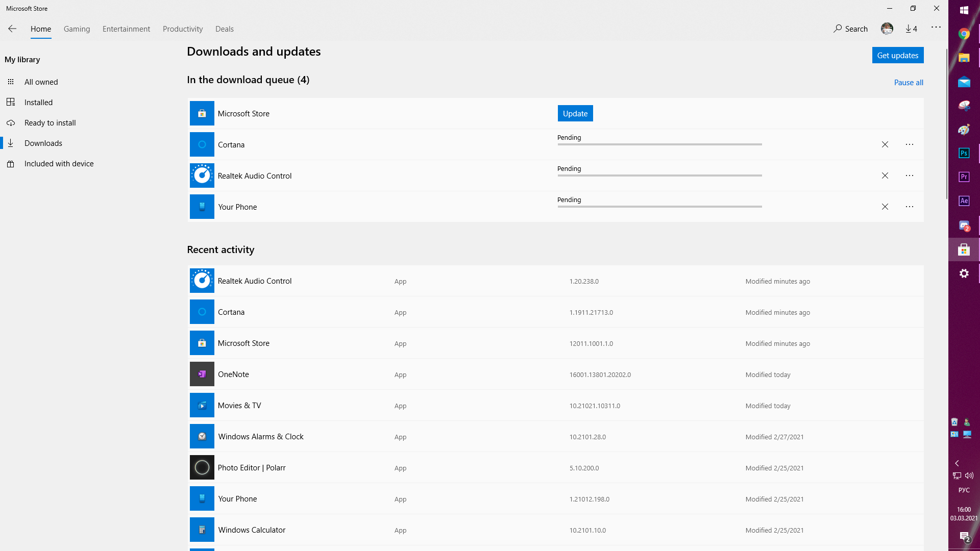Open downloads indicator showing 4
The height and width of the screenshot is (551, 980).
(911, 29)
